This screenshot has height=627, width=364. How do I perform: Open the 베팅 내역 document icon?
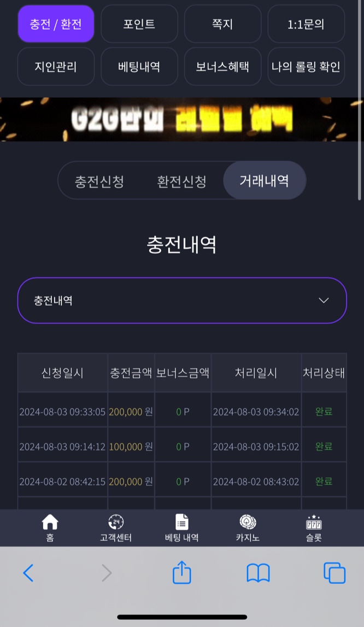pyautogui.click(x=182, y=522)
